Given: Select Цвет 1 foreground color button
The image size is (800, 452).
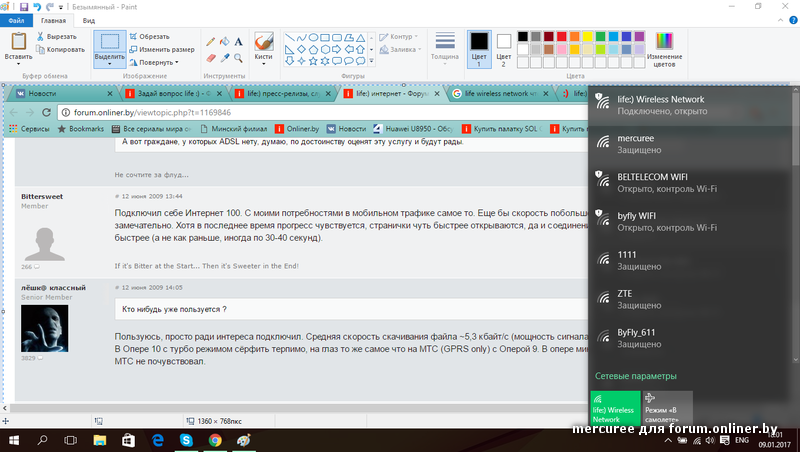Looking at the screenshot, I should coord(479,49).
